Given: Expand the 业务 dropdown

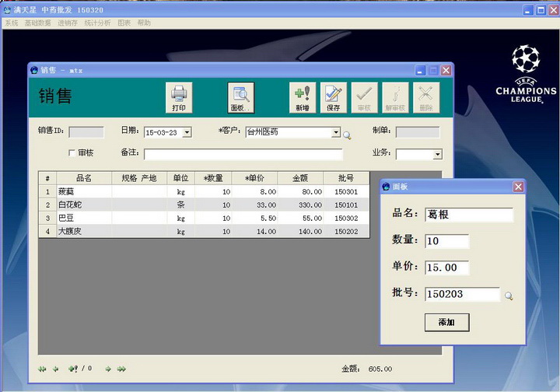Looking at the screenshot, I should click(437, 155).
